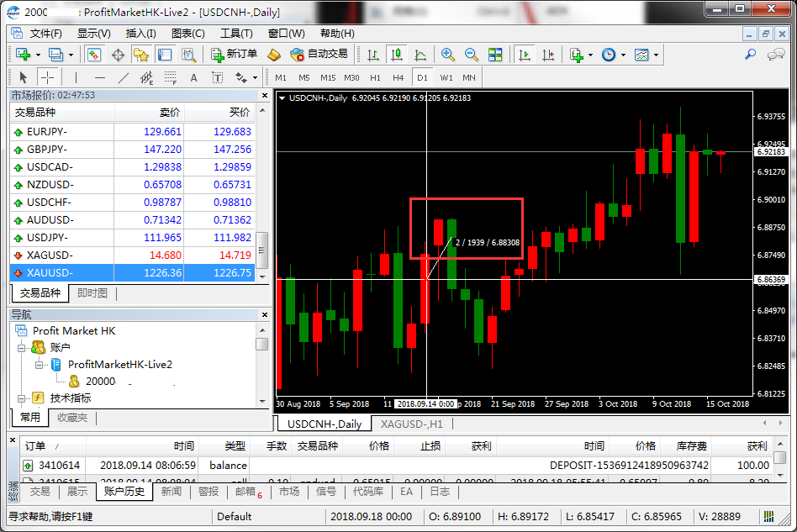Open the 图表(C) menu
The width and height of the screenshot is (797, 532).
pyautogui.click(x=187, y=34)
